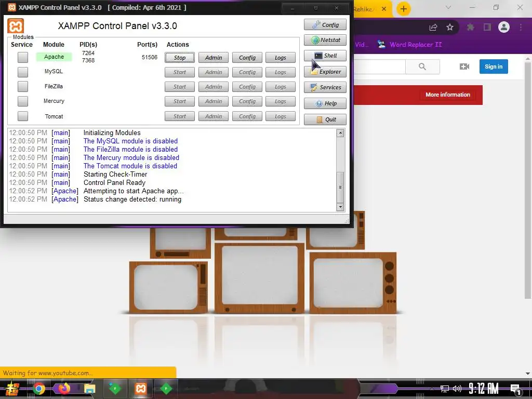Quit XAMPP using the Quit button
Screen dimensions: 532x399
point(325,119)
